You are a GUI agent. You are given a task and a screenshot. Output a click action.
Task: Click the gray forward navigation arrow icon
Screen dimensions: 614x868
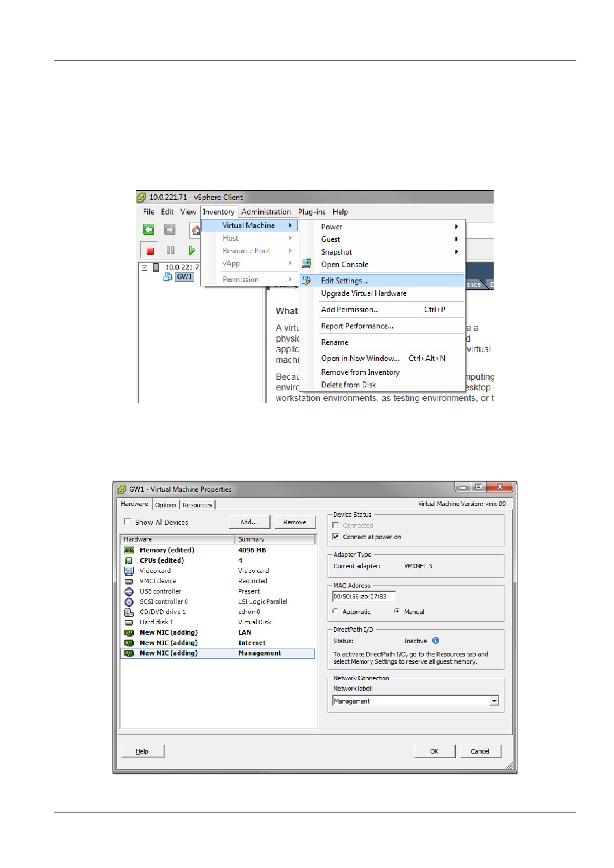(169, 229)
